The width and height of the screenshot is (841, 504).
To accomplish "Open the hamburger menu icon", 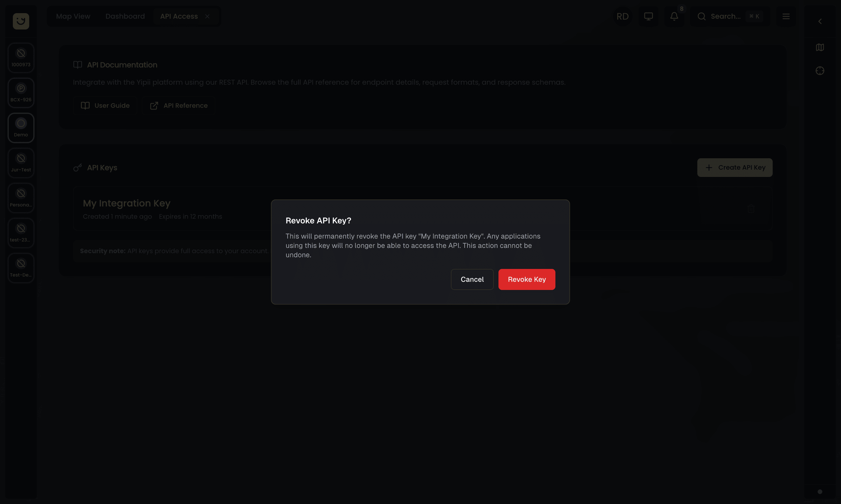I will tap(786, 16).
